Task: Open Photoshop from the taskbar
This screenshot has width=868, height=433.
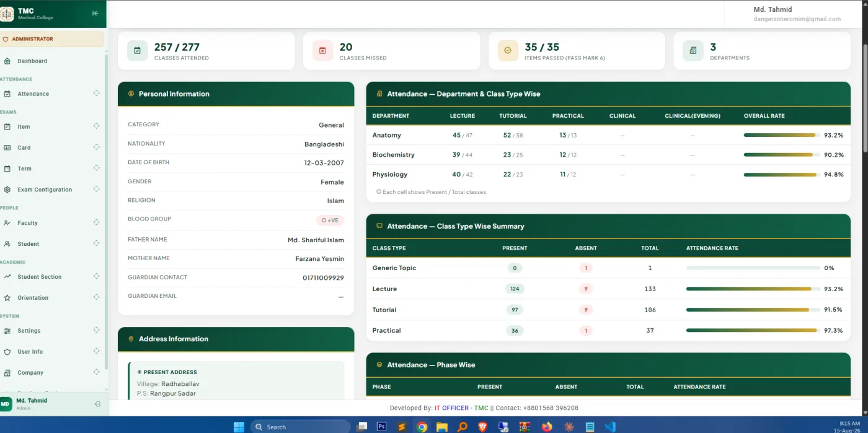Action: tap(382, 426)
